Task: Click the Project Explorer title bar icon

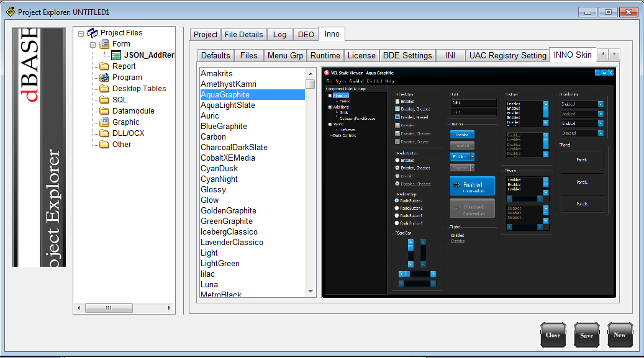Action: coord(11,12)
